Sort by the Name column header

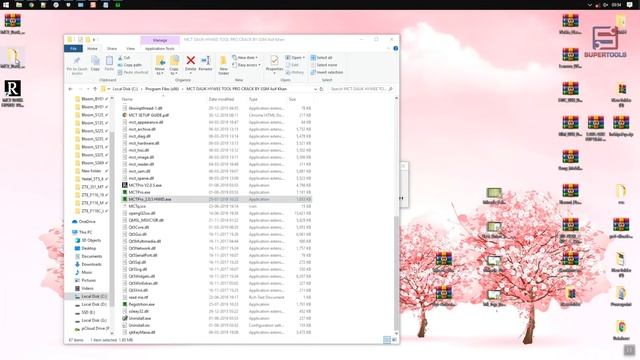(127, 99)
